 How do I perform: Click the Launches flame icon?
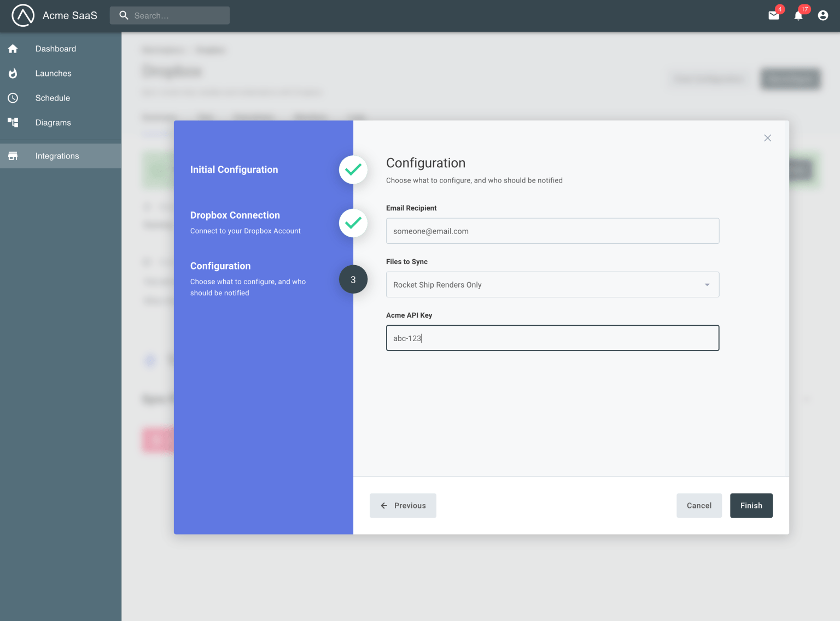pos(13,73)
